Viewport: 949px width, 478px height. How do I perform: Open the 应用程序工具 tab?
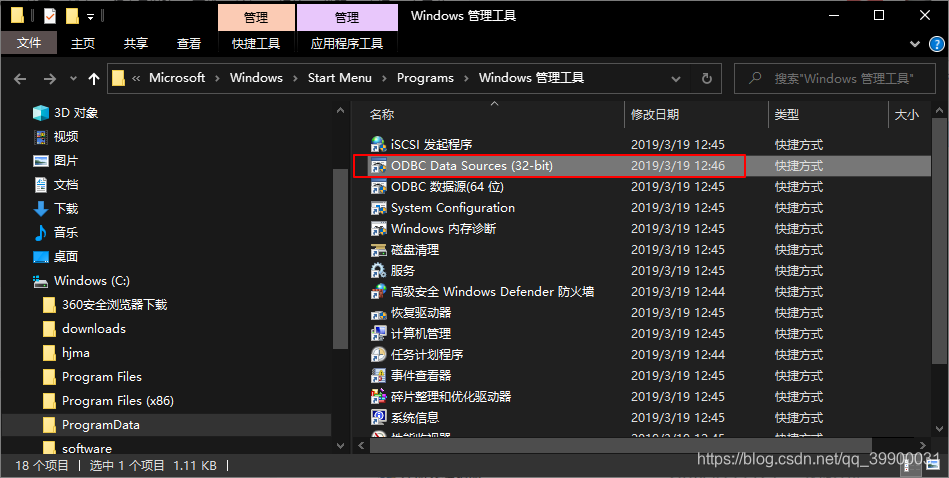click(x=347, y=44)
